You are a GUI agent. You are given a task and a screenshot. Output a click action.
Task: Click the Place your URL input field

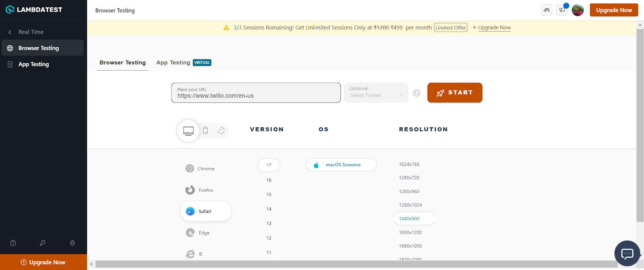pos(256,96)
